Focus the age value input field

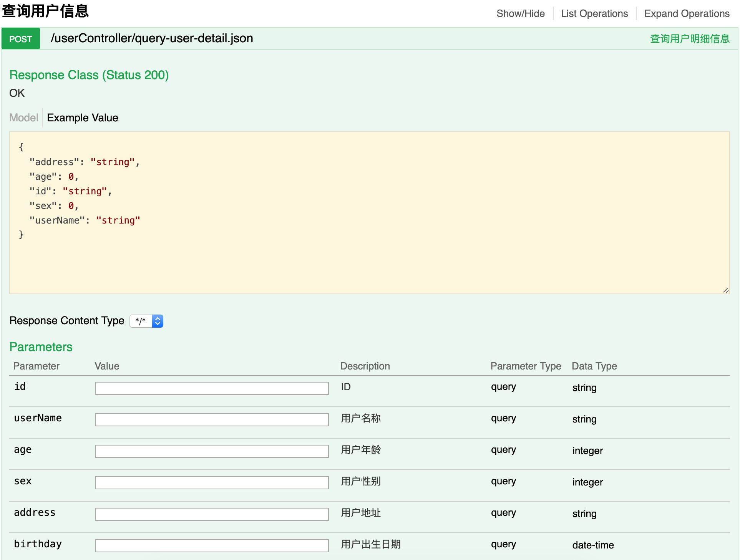pos(212,451)
